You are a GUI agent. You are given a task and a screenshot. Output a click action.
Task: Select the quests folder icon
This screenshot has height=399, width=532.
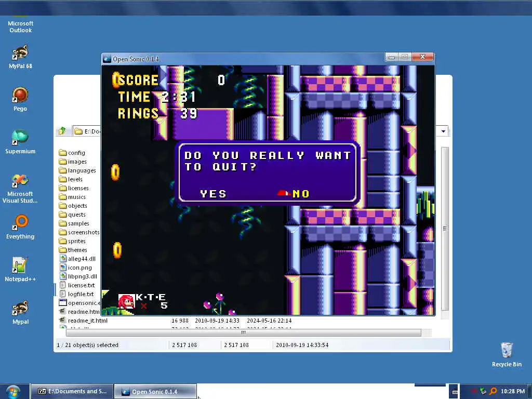coord(62,215)
